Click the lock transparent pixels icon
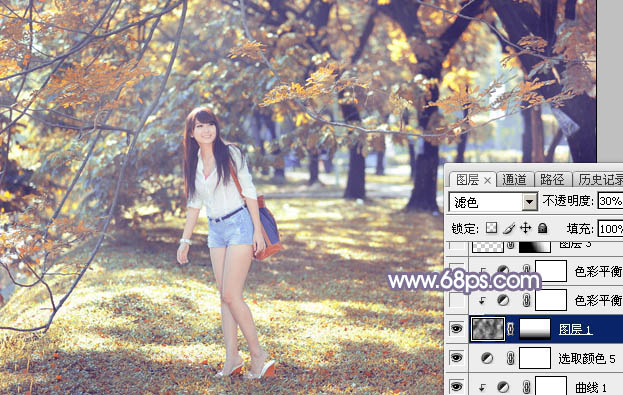The image size is (623, 395). [491, 228]
